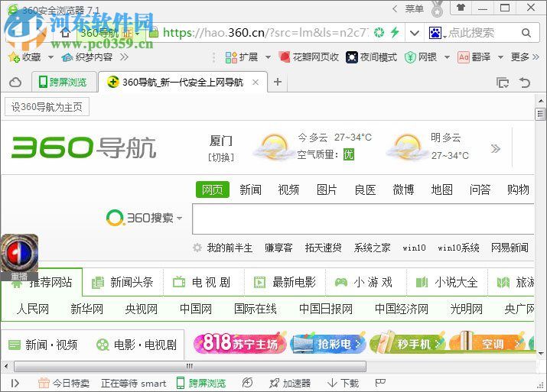Select the 视频 search tab
The width and height of the screenshot is (547, 392).
pyautogui.click(x=288, y=190)
